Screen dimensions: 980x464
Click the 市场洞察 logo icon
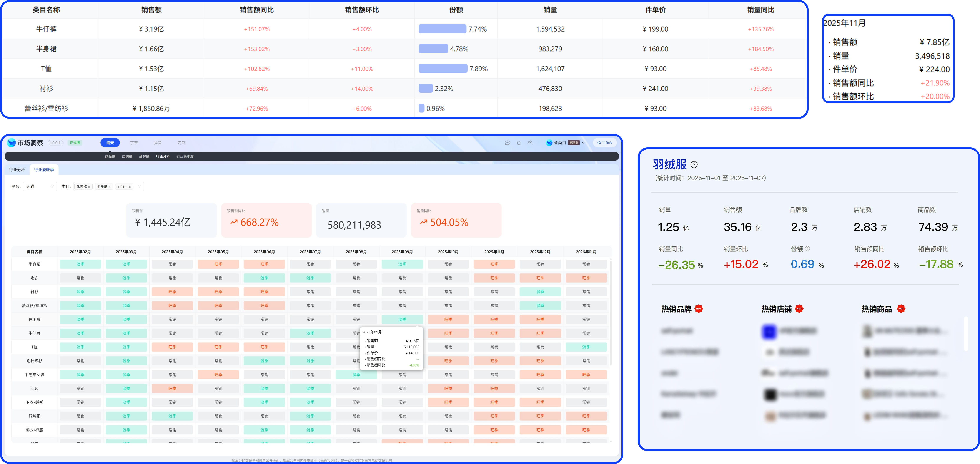click(12, 143)
